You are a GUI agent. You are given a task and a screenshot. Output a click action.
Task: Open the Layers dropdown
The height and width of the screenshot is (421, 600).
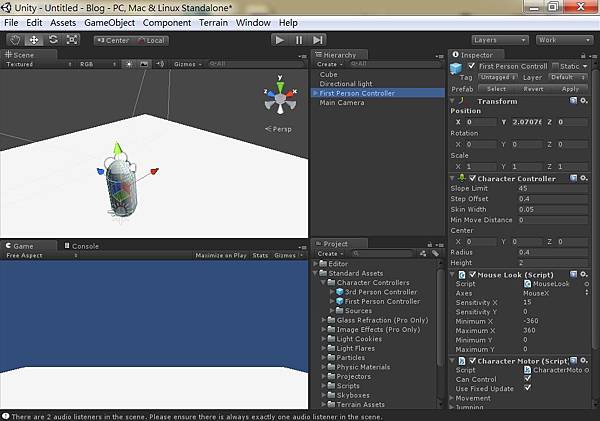click(x=500, y=40)
